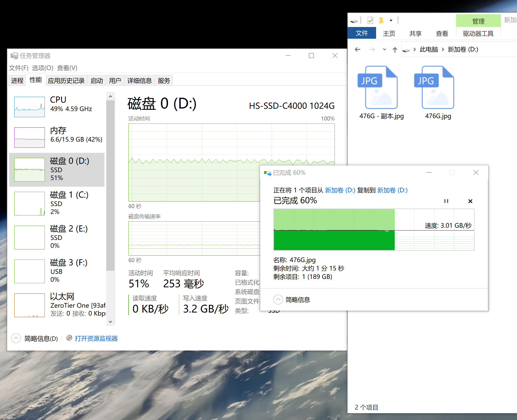This screenshot has width=517, height=420.
Task: Open the 选项(O) menu
Action: 43,68
